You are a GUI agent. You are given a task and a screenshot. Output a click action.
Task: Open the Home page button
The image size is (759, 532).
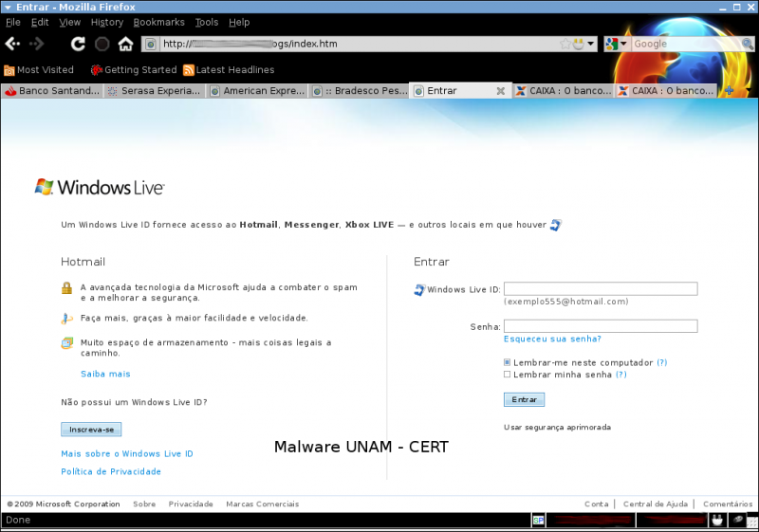tap(125, 44)
